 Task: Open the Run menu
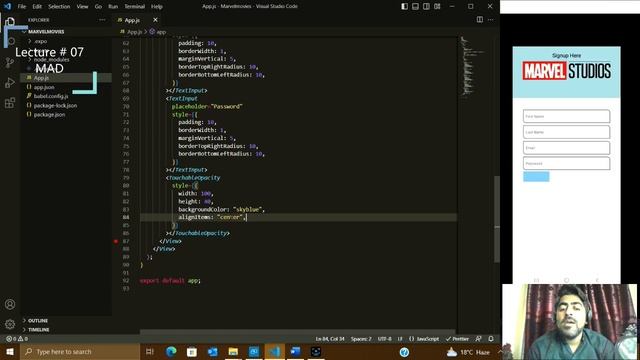[113, 7]
